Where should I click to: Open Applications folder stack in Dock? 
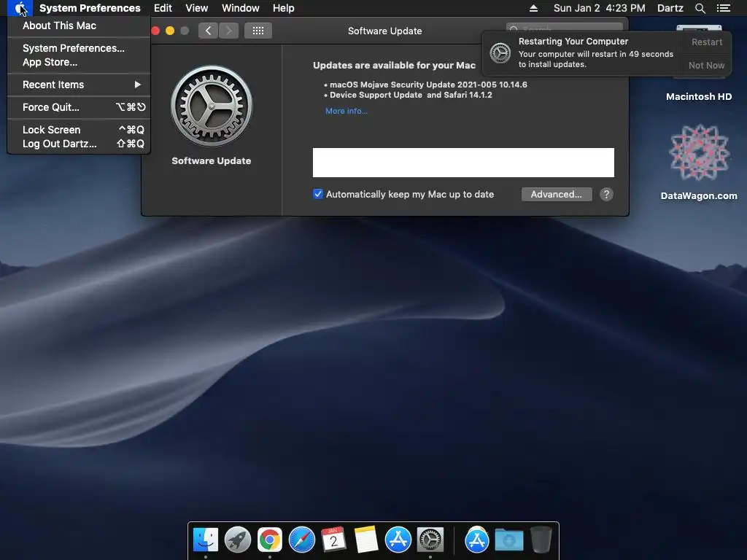[x=477, y=540]
